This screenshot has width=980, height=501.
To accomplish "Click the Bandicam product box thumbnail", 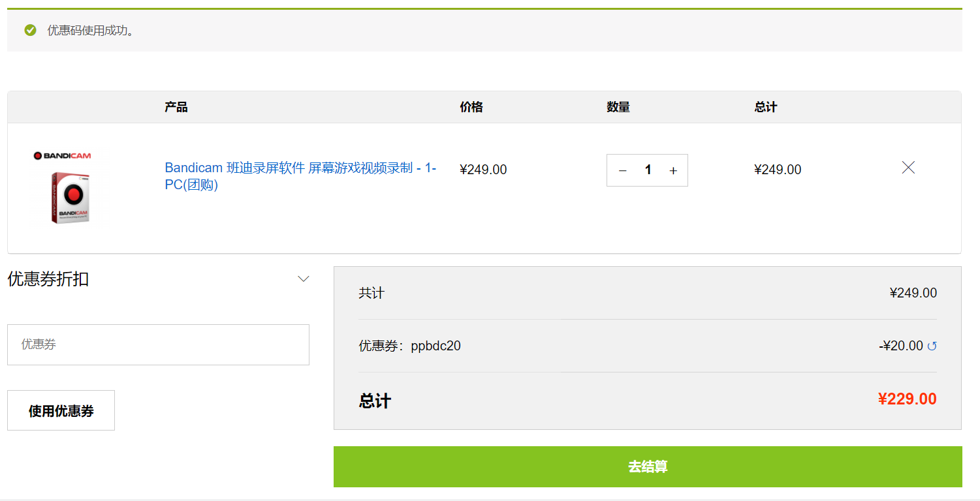I will [71, 198].
